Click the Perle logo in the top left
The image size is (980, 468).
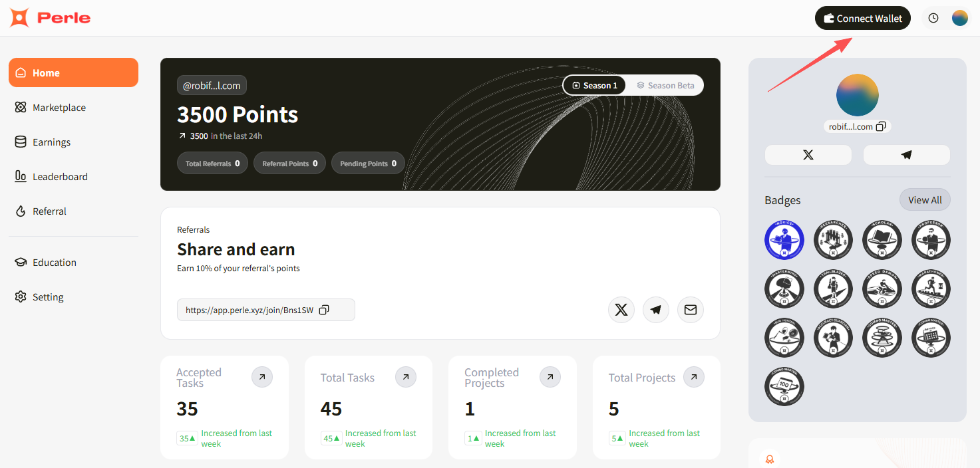[49, 18]
